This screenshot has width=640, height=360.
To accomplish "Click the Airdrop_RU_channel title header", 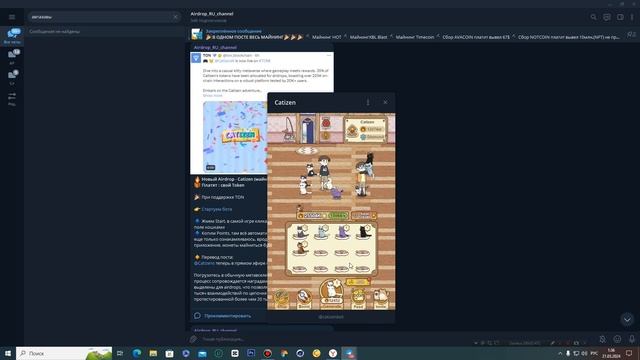I will click(212, 14).
